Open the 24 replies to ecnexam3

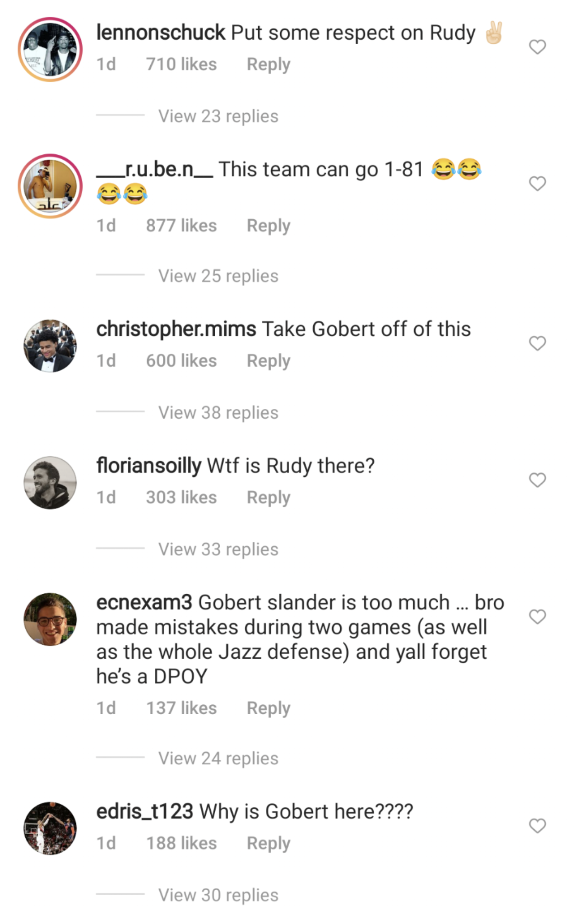pyautogui.click(x=218, y=758)
